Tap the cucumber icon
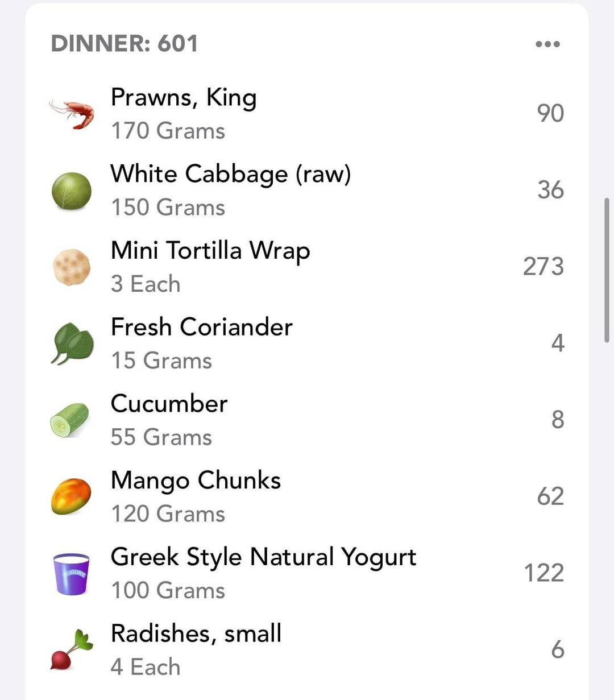The height and width of the screenshot is (700, 614). (x=70, y=420)
